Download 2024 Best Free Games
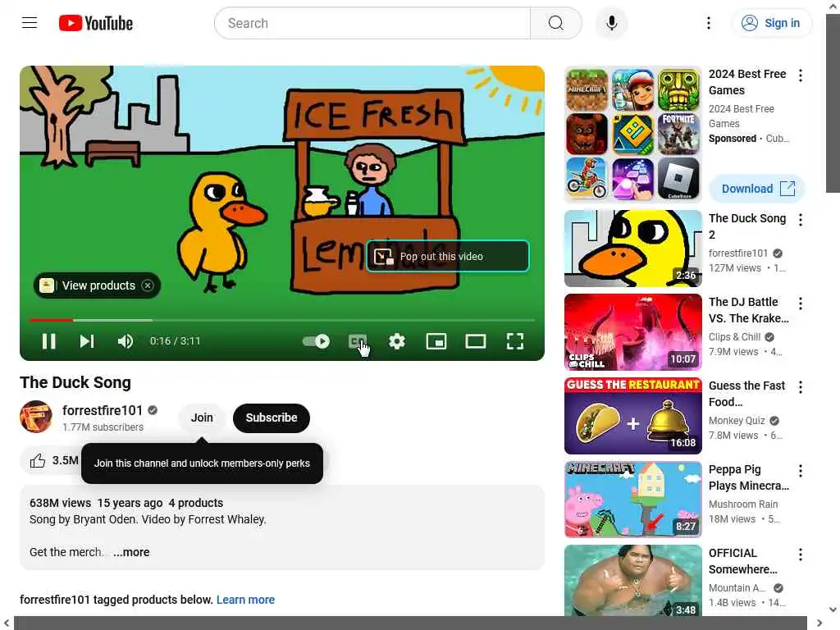Viewport: 840px width, 630px height. point(757,189)
